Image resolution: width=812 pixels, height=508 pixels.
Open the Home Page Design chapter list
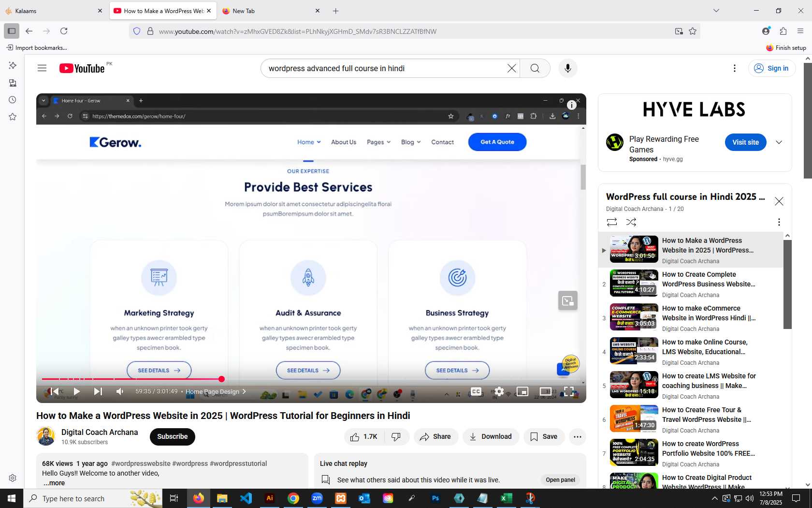click(x=216, y=391)
